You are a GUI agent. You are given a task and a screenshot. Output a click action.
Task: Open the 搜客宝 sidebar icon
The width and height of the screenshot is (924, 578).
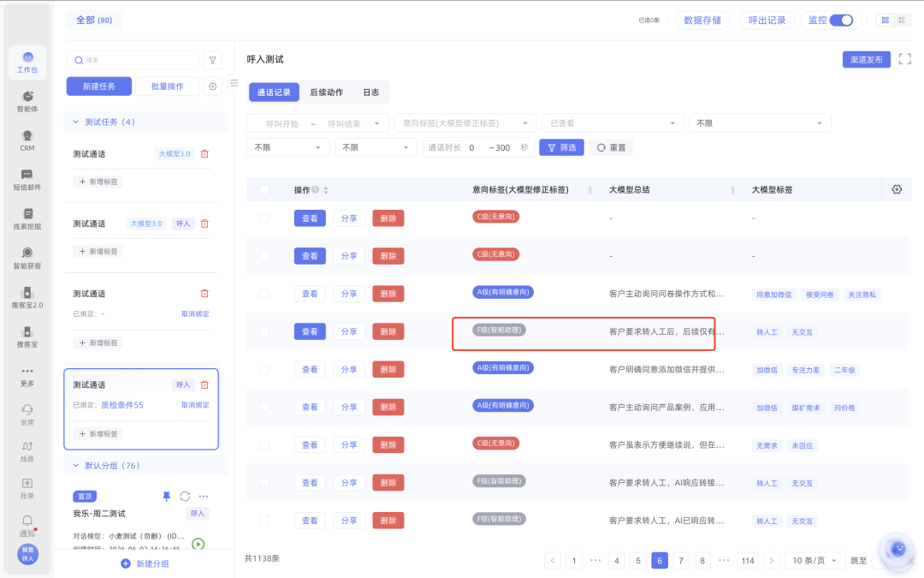(x=27, y=337)
